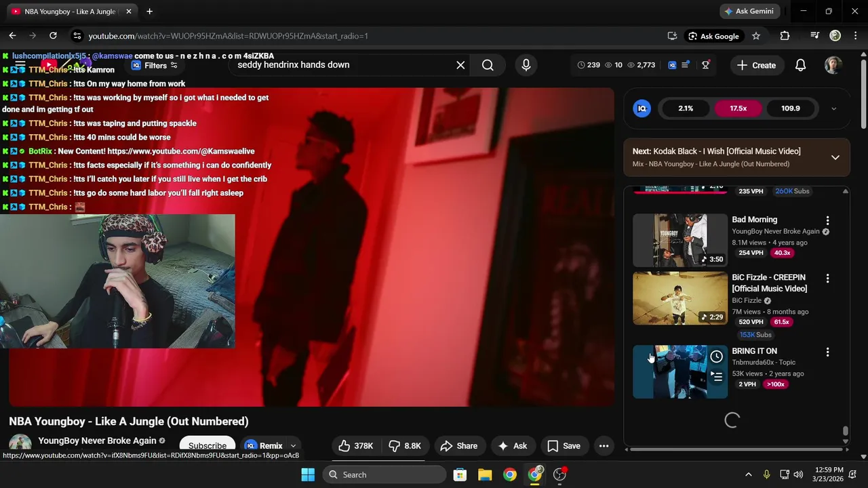
Task: Open the vidIQ Filters control
Action: tap(154, 65)
